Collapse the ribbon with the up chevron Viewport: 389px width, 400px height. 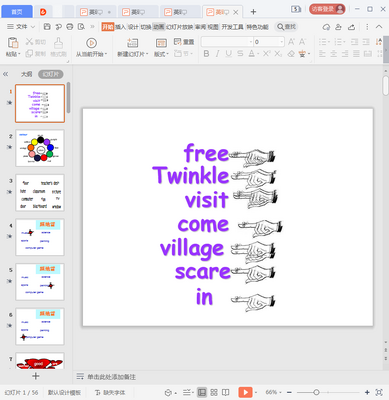379,27
